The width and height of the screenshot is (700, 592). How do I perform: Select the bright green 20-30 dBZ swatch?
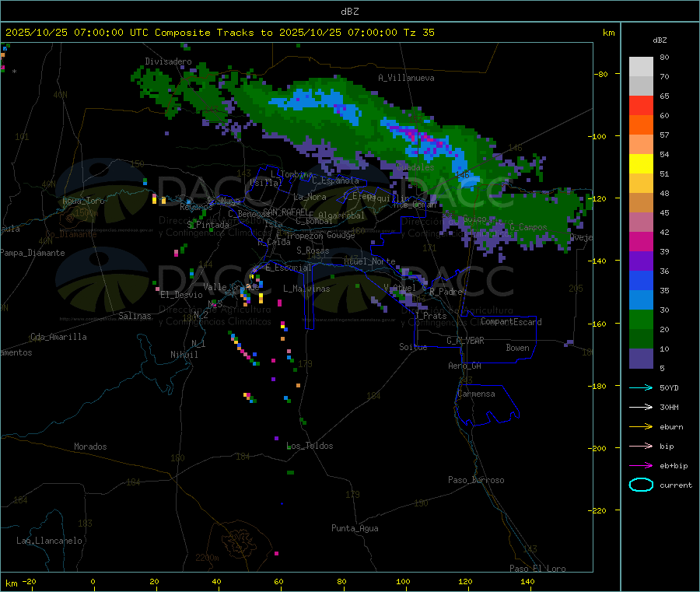click(x=641, y=319)
